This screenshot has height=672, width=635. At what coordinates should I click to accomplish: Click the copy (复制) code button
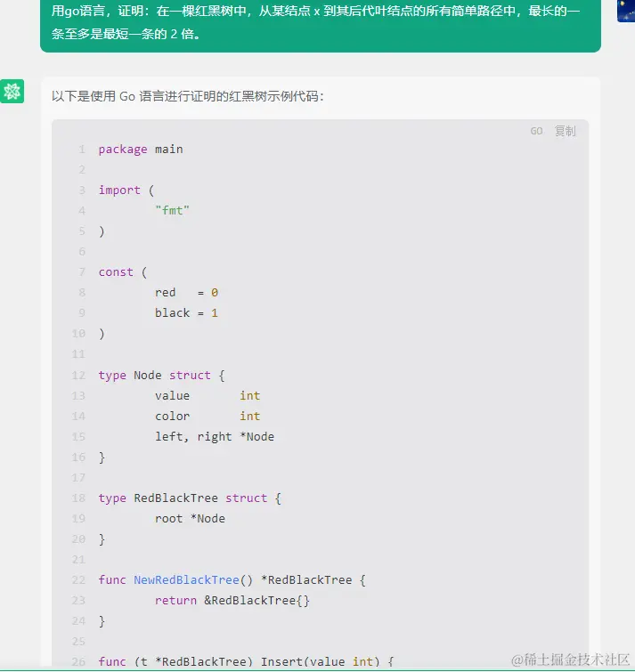tap(566, 131)
